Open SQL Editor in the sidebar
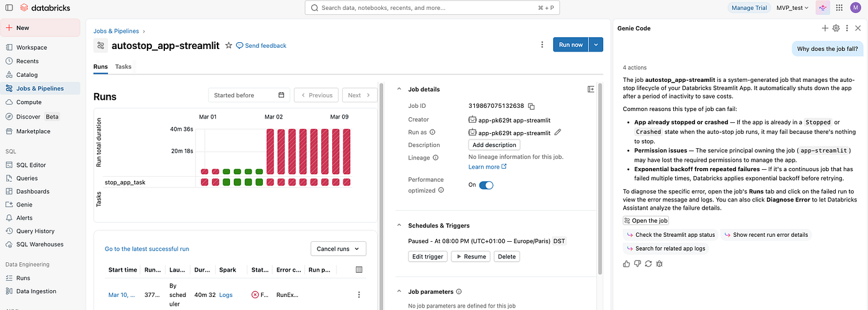 [31, 165]
